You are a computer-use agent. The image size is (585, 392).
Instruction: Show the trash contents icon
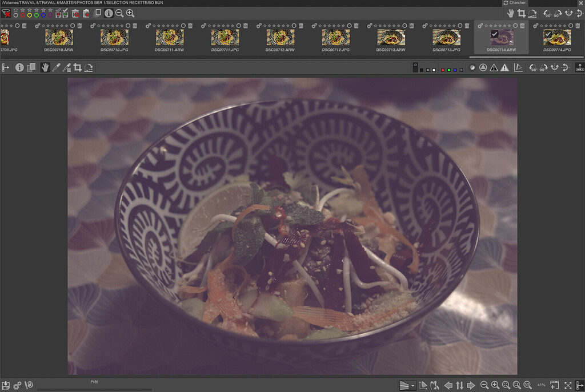(75, 14)
